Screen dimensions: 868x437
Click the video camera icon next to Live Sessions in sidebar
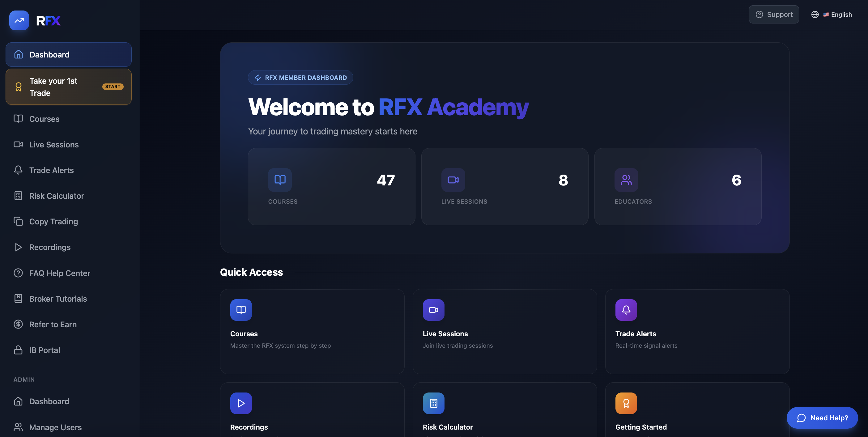[18, 145]
